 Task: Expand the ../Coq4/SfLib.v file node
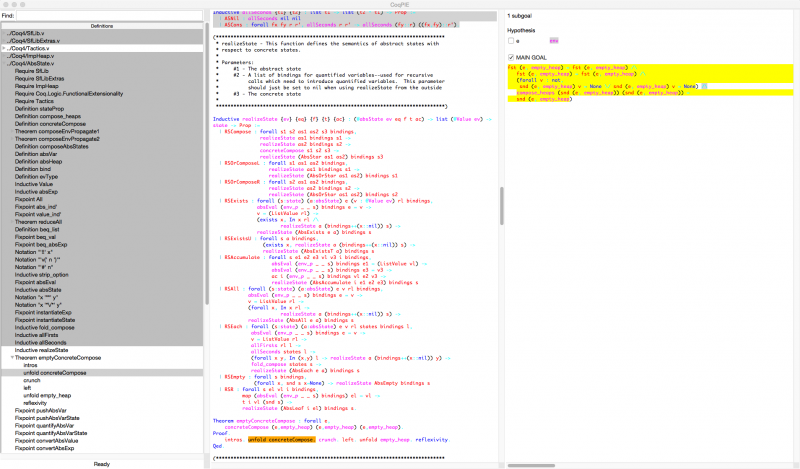tap(4, 33)
